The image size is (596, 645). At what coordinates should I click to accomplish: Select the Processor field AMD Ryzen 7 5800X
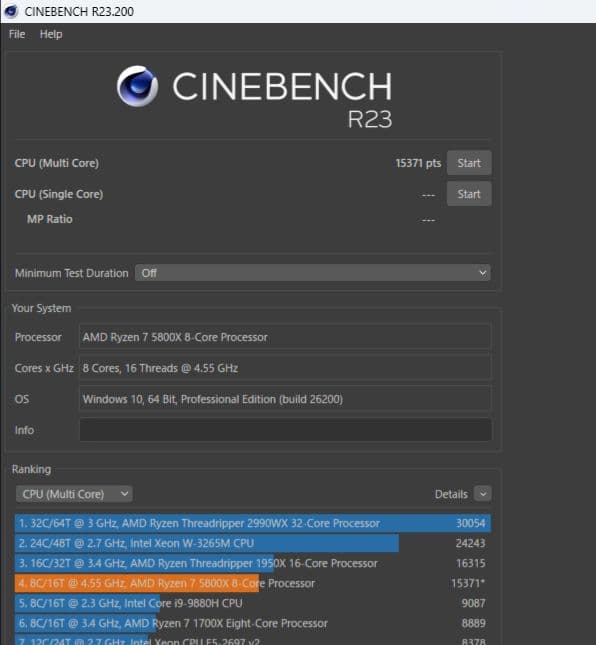tap(285, 337)
